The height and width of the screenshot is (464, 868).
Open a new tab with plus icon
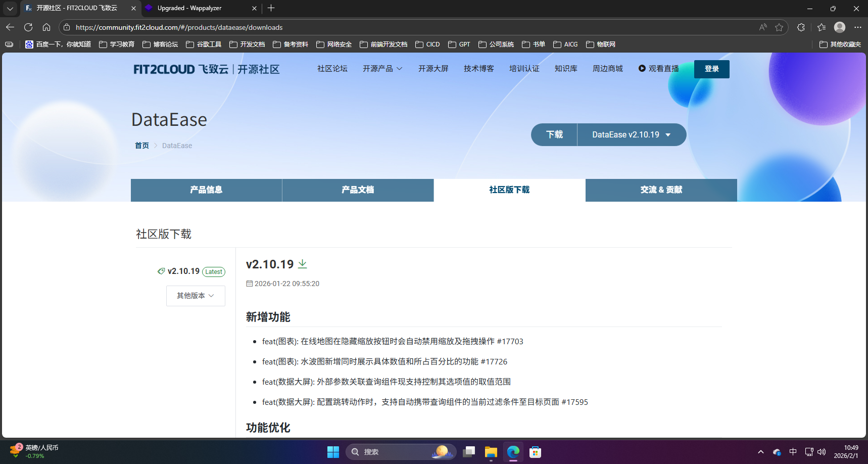tap(271, 8)
